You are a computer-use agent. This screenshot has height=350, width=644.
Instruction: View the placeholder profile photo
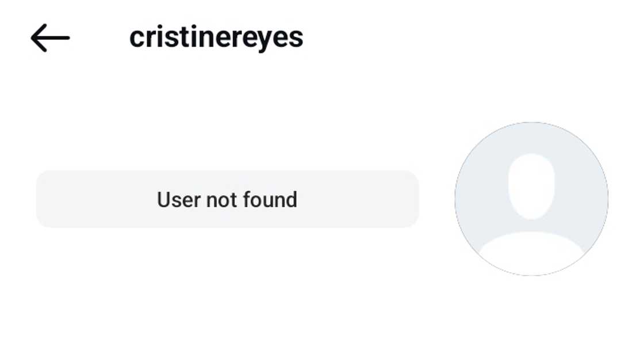(x=531, y=199)
